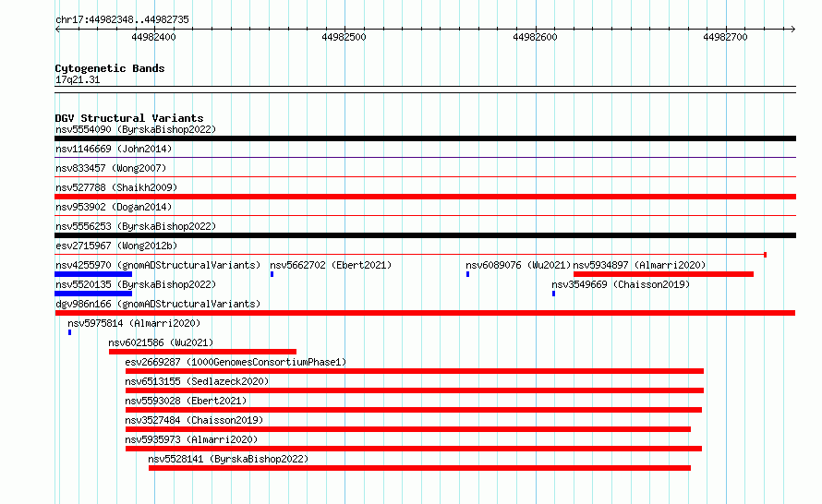Open the nsv6089076 (Wu2021) label
Viewport: 822px width, 504px height.
click(518, 265)
